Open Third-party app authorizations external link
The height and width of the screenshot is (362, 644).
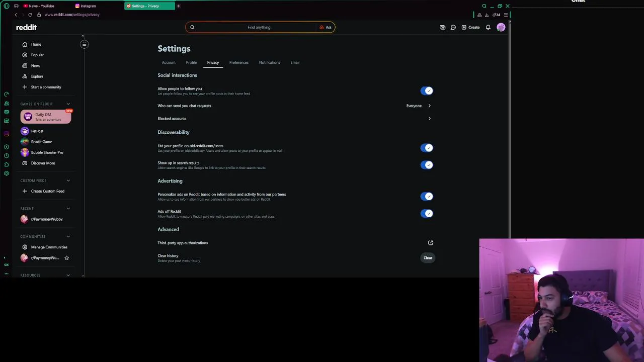[x=430, y=243]
